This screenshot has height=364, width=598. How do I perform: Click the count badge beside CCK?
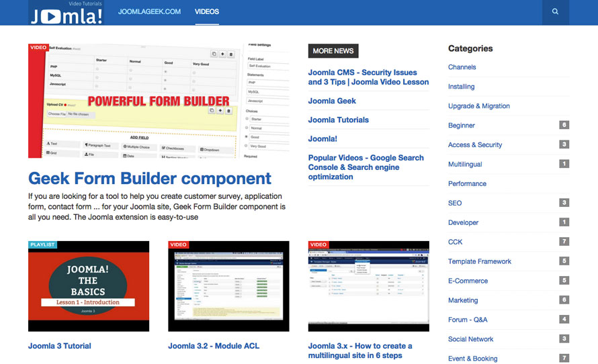564,242
